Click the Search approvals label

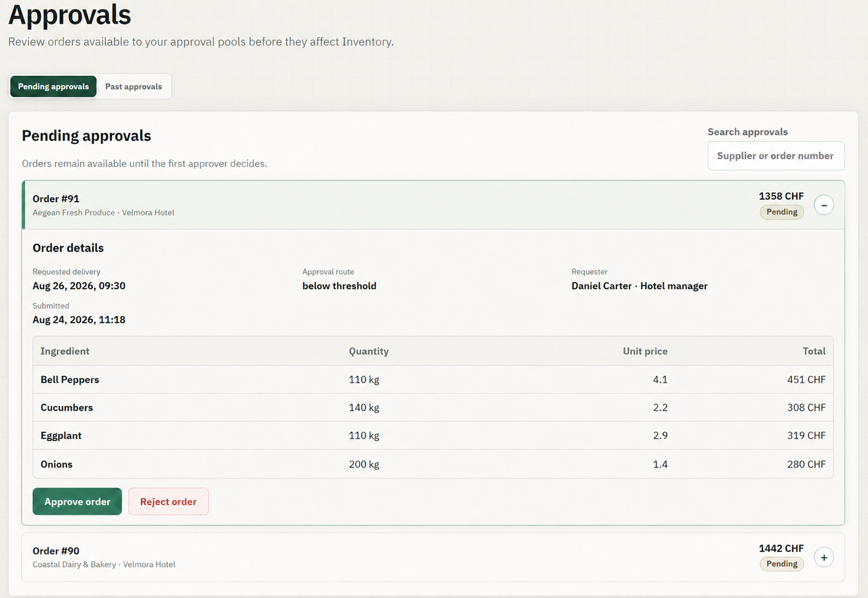747,132
